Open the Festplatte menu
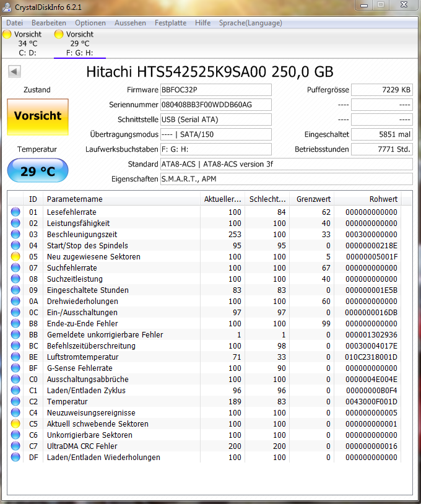 (x=170, y=23)
